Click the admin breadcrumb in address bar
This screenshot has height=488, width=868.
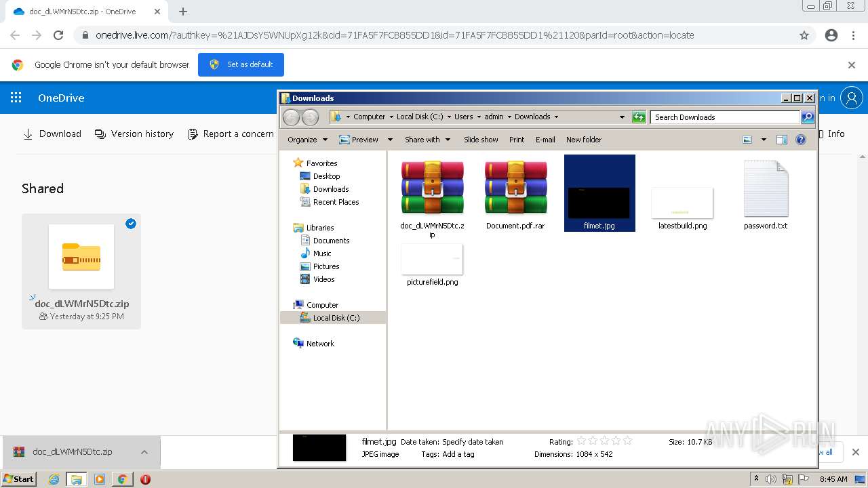[494, 117]
